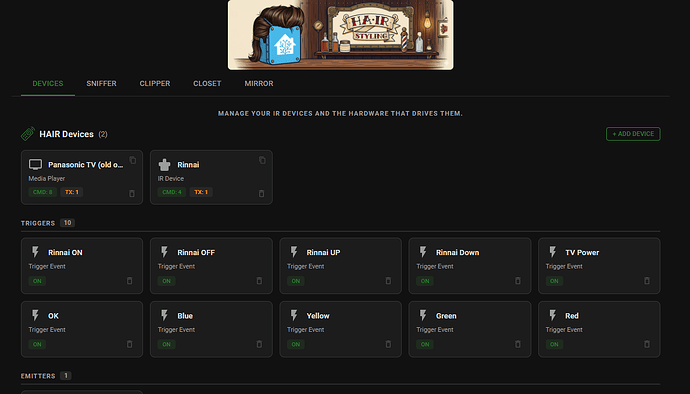The height and width of the screenshot is (394, 690).
Task: Click the TX: 1 badge on Panasonic TV
Action: pyautogui.click(x=72, y=192)
